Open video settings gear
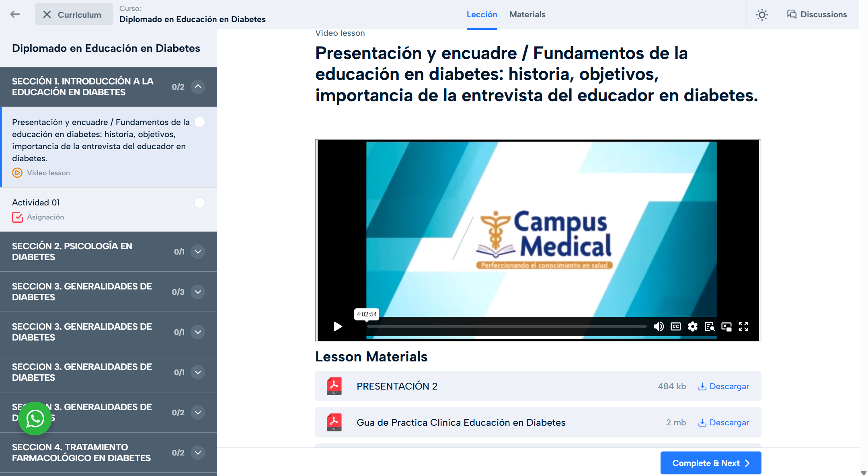868x476 pixels. (x=692, y=326)
